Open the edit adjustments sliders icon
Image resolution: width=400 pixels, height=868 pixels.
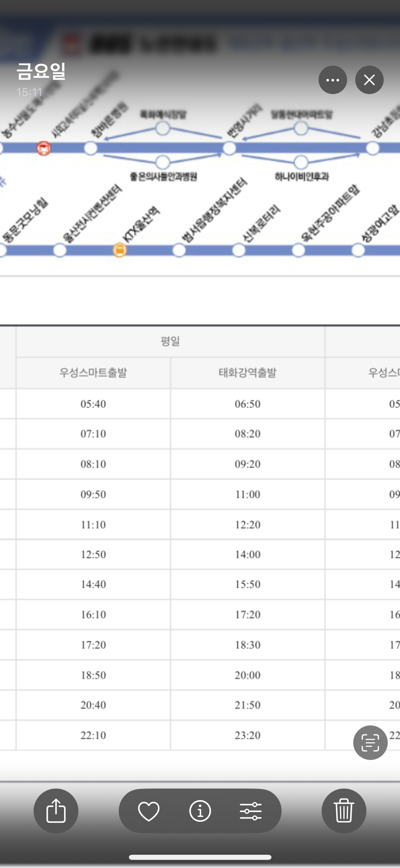250,811
